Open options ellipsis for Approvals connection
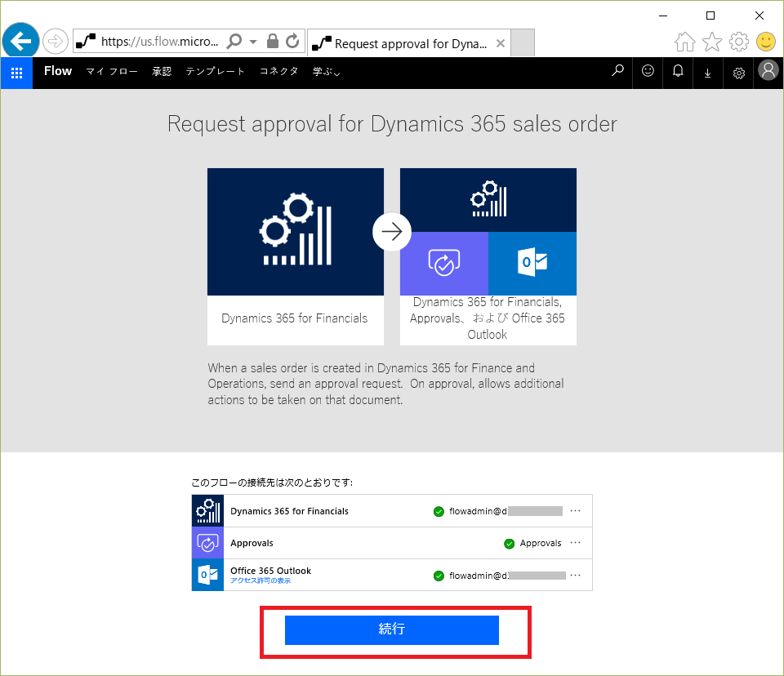The width and height of the screenshot is (784, 676). click(x=576, y=543)
